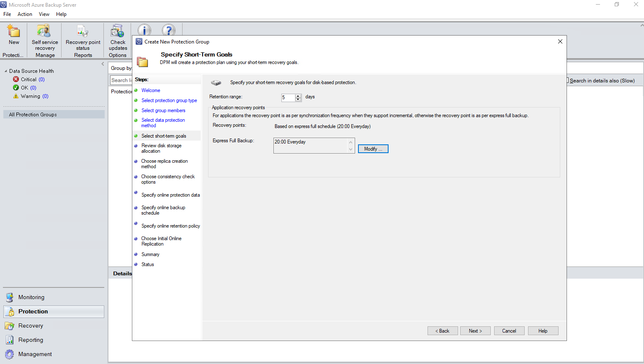Click Choose replica creation method step
This screenshot has width=644, height=364.
165,164
